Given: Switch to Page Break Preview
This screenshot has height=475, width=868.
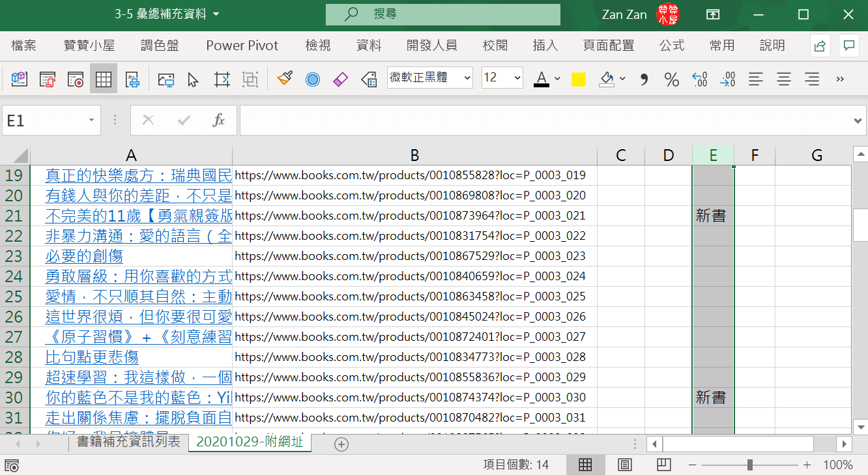Looking at the screenshot, I should point(664,465).
